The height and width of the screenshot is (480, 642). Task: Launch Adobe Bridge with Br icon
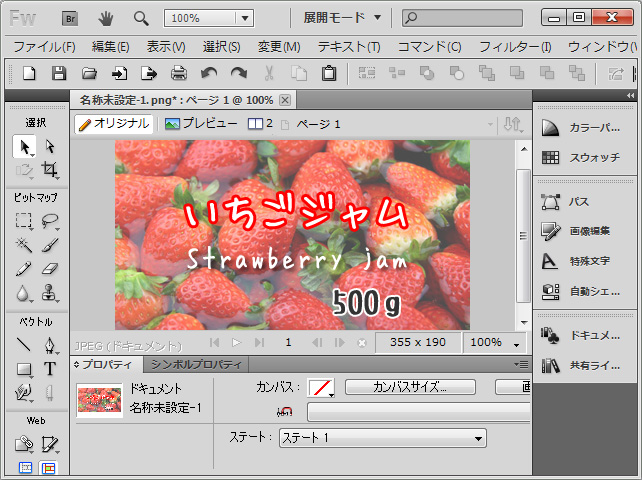coord(70,19)
